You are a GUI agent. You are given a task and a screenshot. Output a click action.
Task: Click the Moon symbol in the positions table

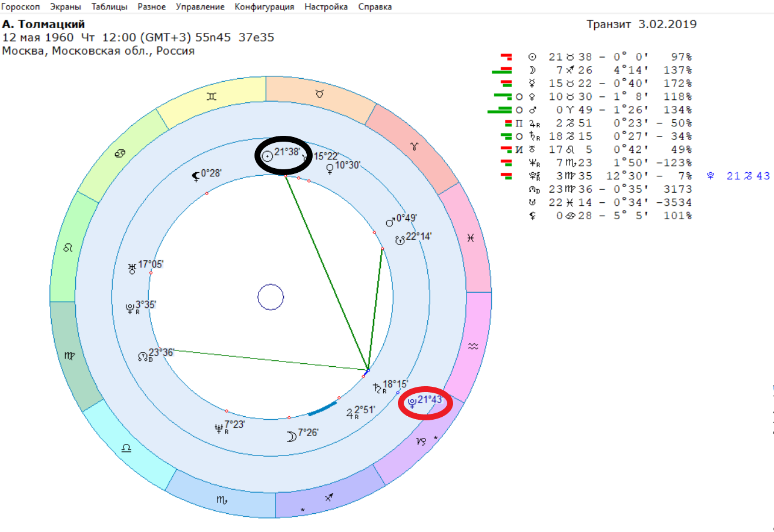532,71
